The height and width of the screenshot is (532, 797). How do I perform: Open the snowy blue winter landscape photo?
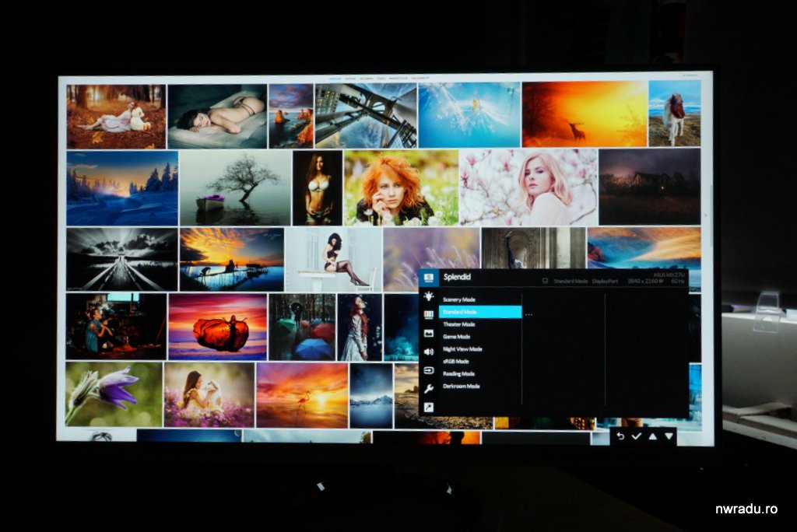coord(122,188)
